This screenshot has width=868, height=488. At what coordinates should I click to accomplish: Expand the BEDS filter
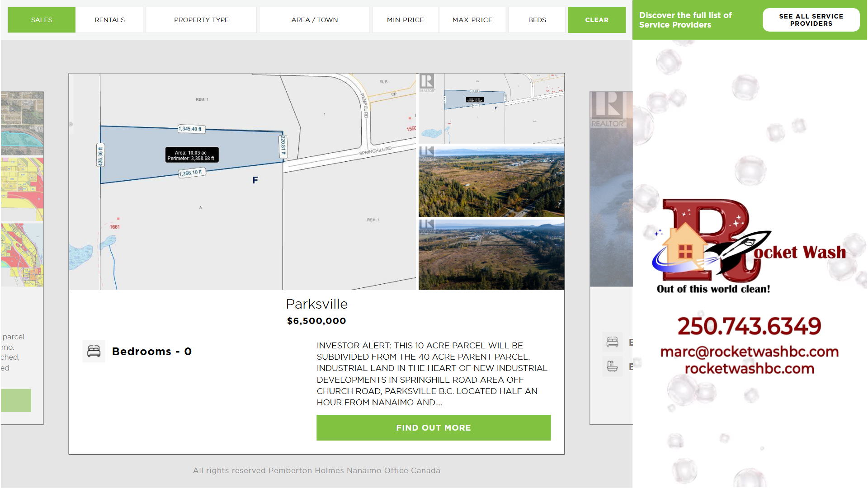tap(537, 20)
